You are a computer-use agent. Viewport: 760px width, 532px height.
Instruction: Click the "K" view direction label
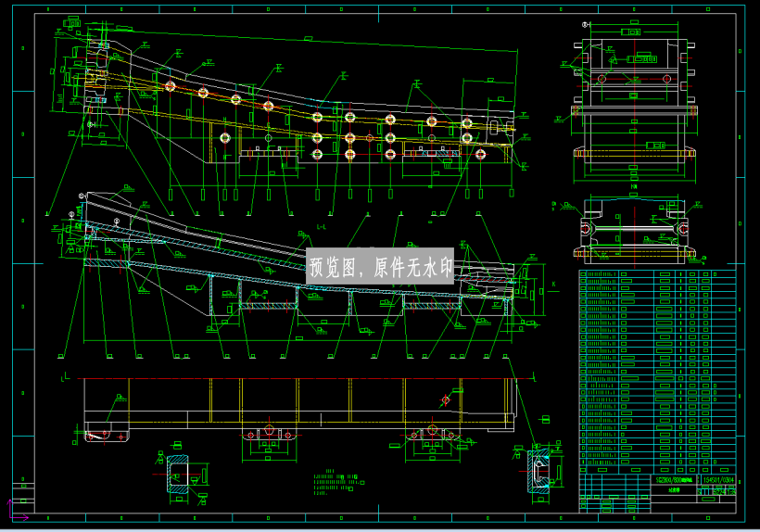tap(554, 285)
